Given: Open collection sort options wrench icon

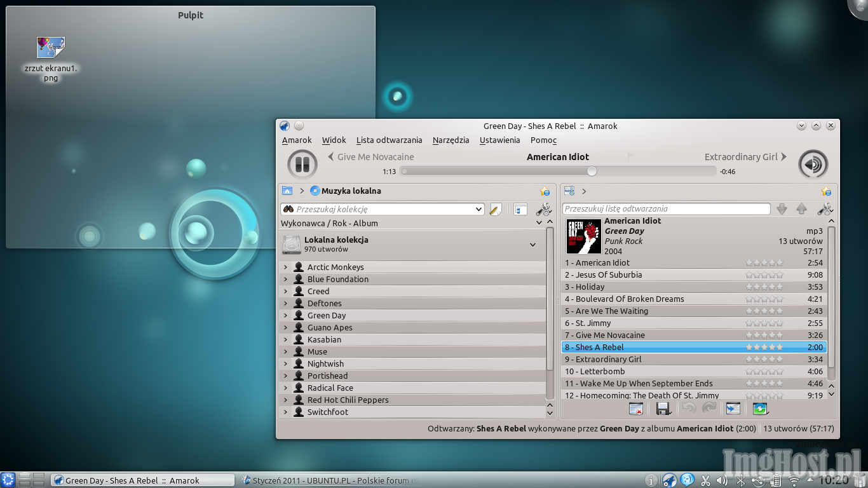Looking at the screenshot, I should 543,209.
